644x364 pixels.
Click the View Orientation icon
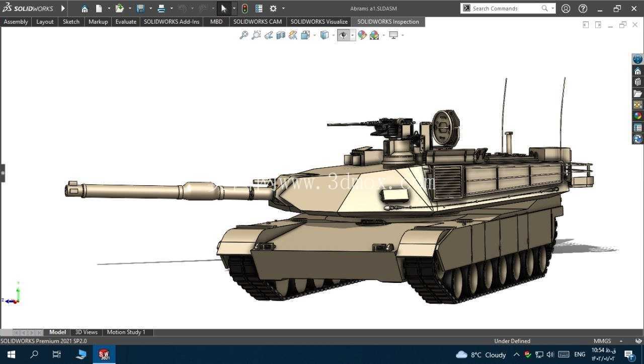point(305,35)
